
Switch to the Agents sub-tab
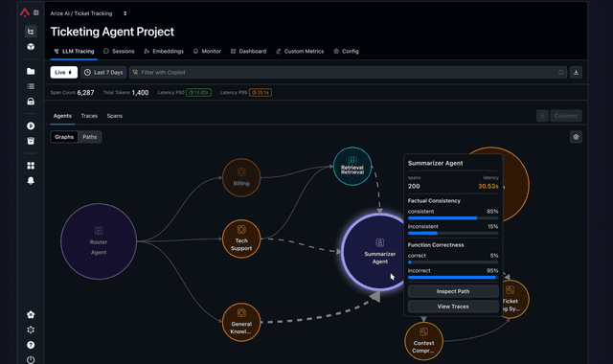62,116
